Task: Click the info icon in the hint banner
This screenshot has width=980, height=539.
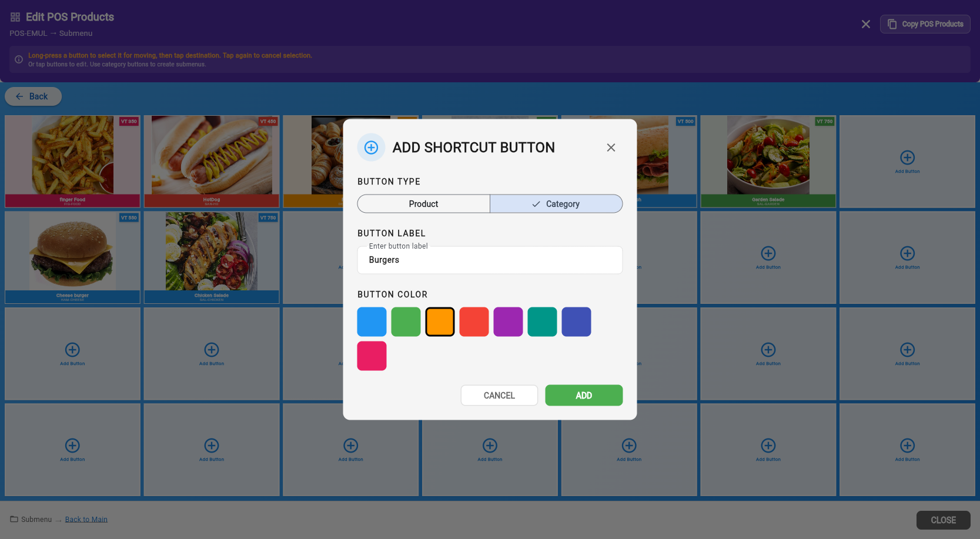Action: tap(19, 59)
